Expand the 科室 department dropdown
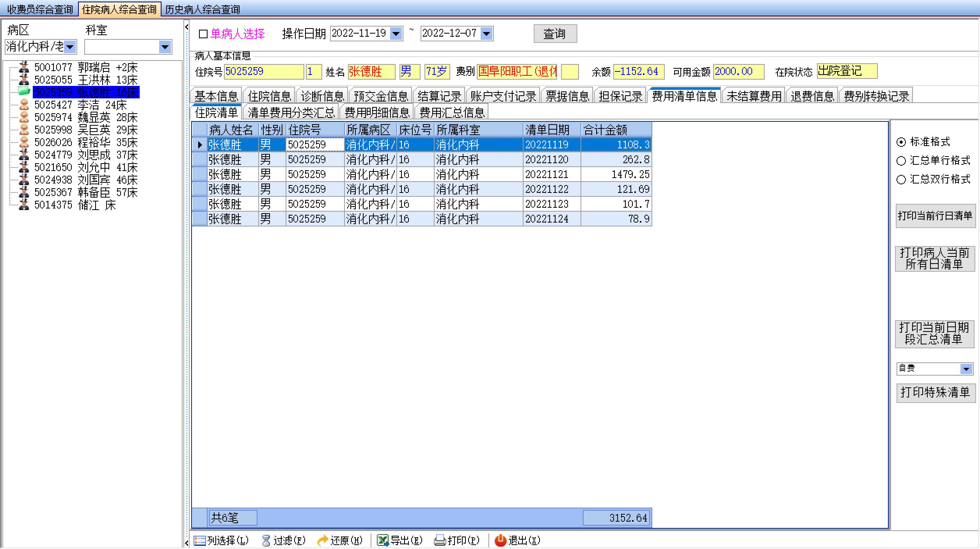The width and height of the screenshot is (980, 549). coord(165,47)
